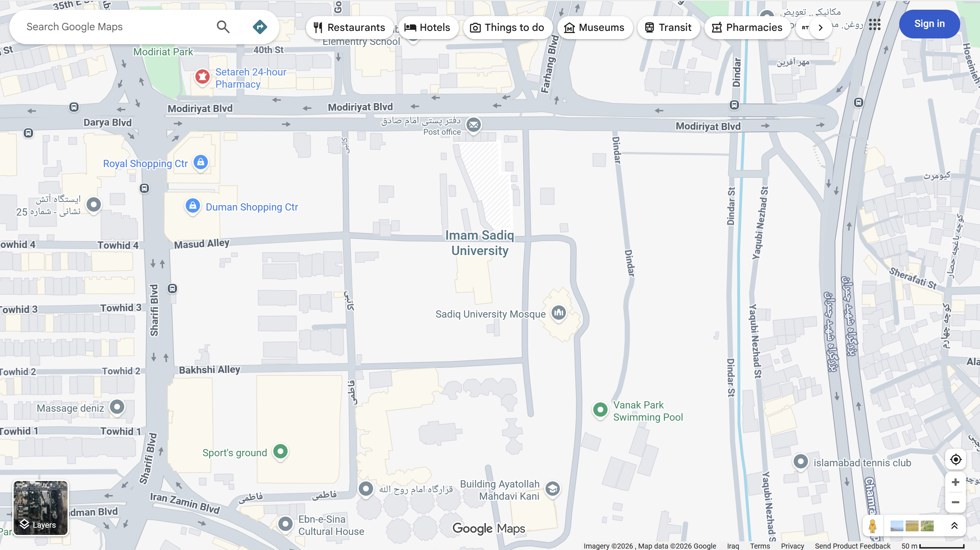Select the Things to do chip
Screen dimensions: 980x550
coord(507,27)
